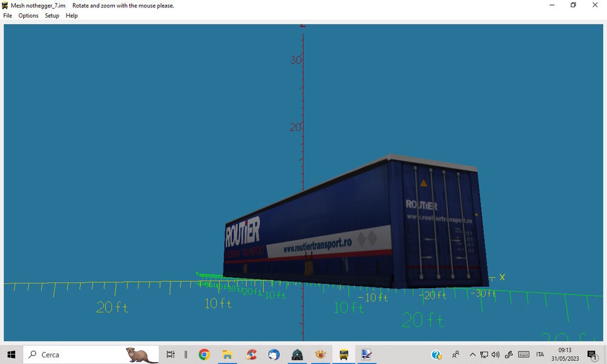Screen dimensions: 607x364
Task: Click the pen workspace tray icon
Action: tap(509, 354)
